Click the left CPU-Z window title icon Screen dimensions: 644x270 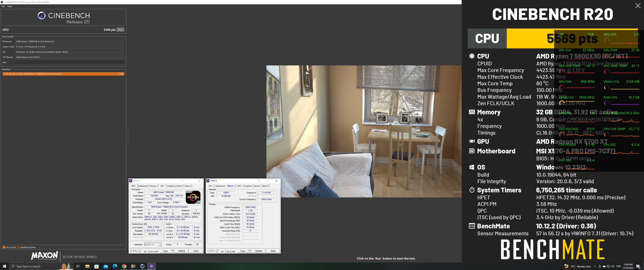point(131,181)
